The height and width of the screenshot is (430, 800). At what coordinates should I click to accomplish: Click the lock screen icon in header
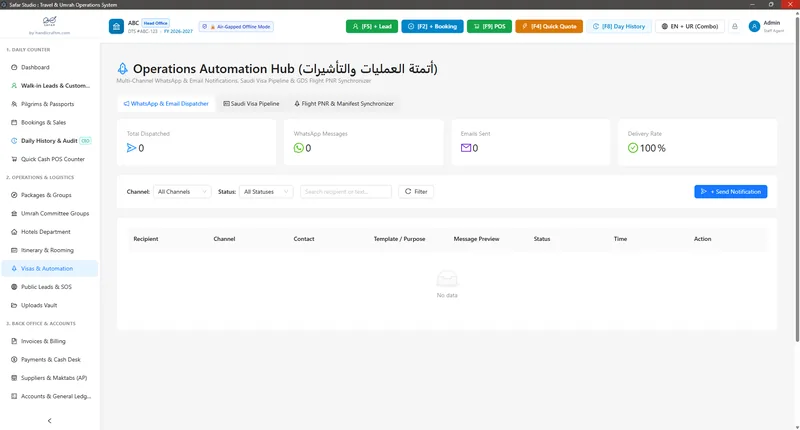click(x=735, y=27)
